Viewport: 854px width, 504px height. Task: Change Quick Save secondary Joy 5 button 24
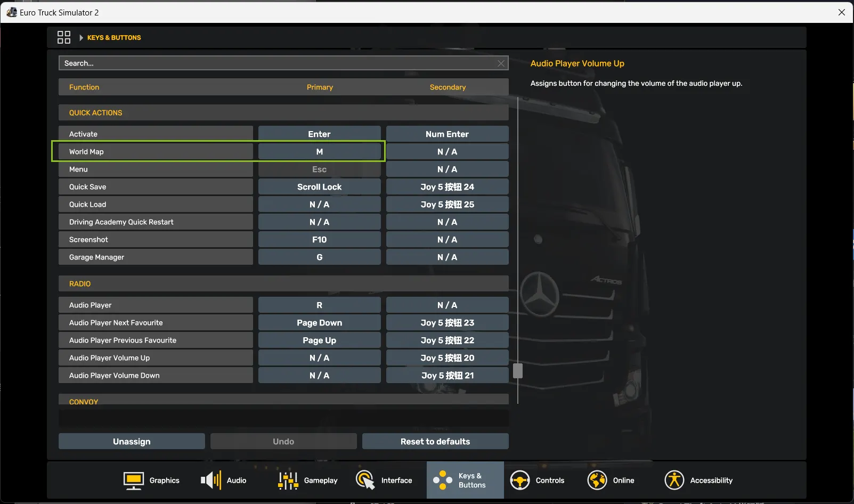[x=448, y=187]
